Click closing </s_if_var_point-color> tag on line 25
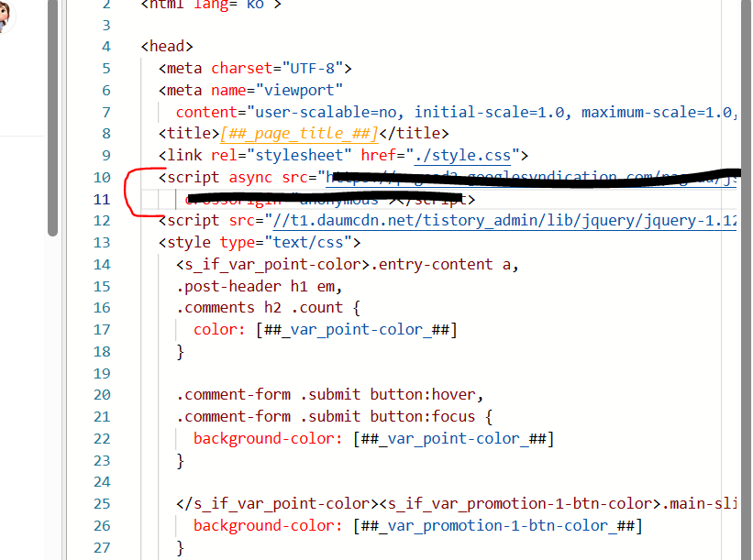This screenshot has height=560, width=753. [277, 504]
